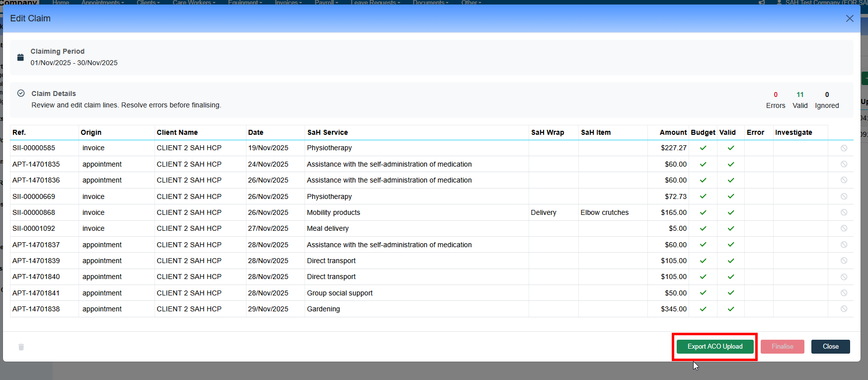868x380 pixels.
Task: Click ignore icon for Group social support
Action: [844, 293]
